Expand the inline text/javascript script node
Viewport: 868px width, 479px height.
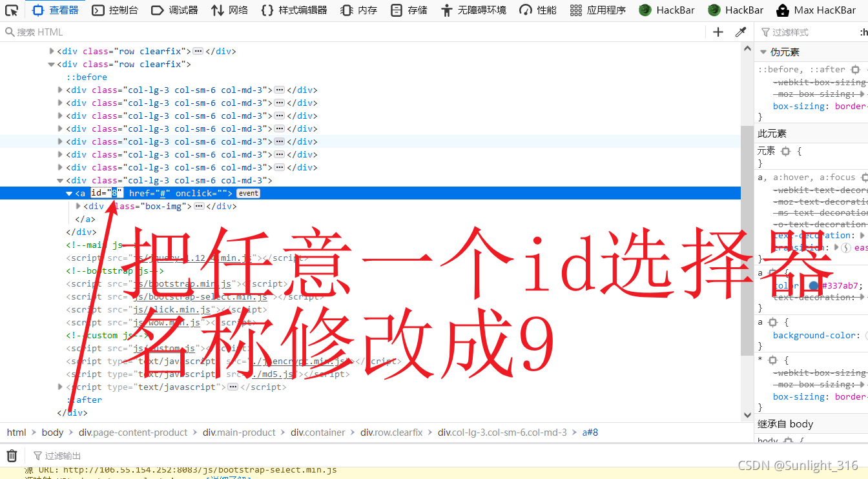click(61, 387)
